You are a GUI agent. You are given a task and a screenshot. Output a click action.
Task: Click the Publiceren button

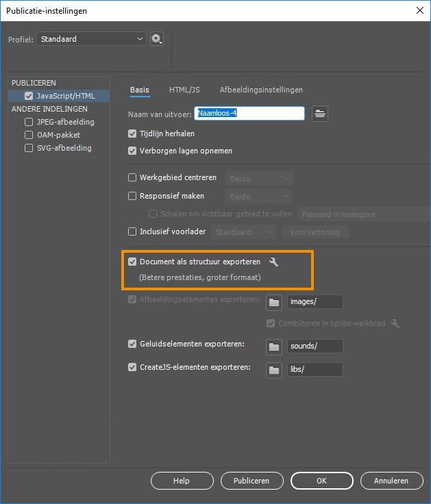point(252,481)
